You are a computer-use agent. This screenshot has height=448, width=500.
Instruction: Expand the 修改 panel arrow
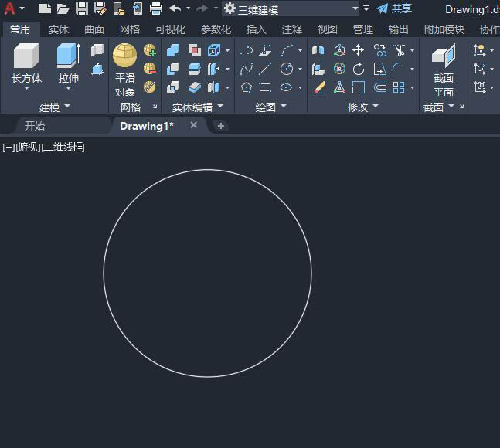click(376, 106)
